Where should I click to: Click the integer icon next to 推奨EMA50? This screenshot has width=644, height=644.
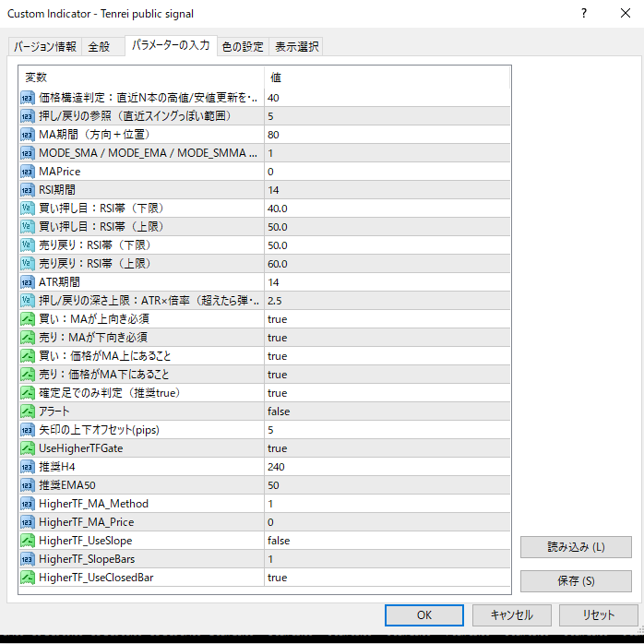(x=28, y=485)
